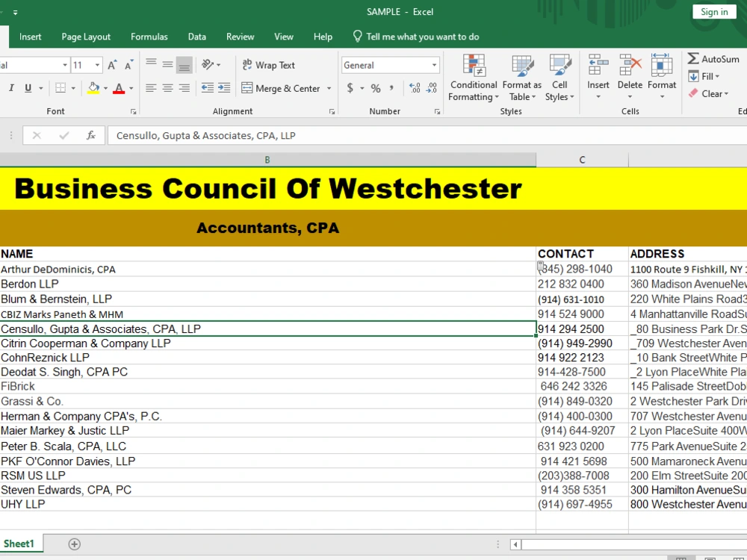Switch to the Data tab
Screen dimensions: 747x560
coord(196,37)
